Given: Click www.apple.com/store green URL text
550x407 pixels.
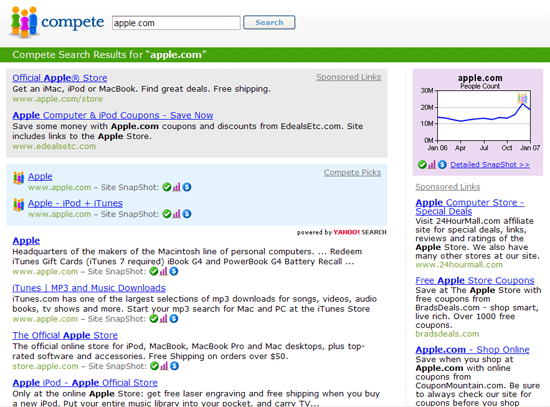Looking at the screenshot, I should coord(58,99).
